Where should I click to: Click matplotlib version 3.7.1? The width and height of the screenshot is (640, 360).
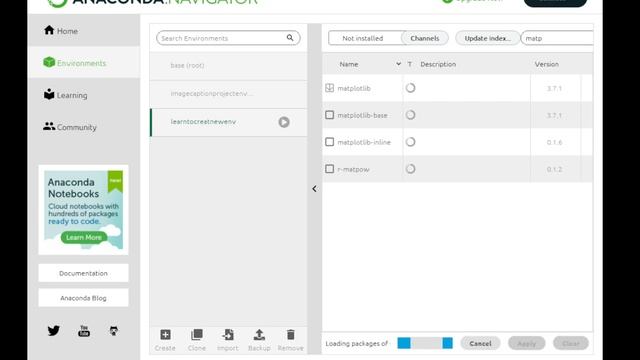(554, 88)
